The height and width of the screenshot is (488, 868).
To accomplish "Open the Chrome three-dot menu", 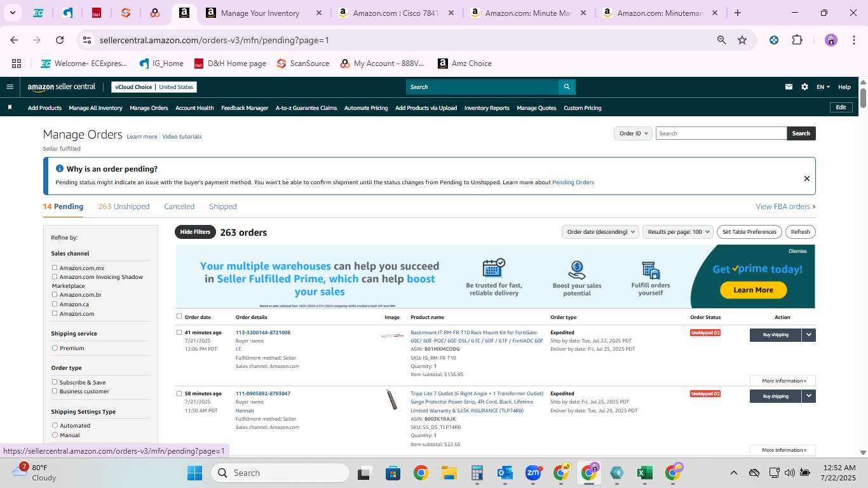I will click(x=853, y=40).
